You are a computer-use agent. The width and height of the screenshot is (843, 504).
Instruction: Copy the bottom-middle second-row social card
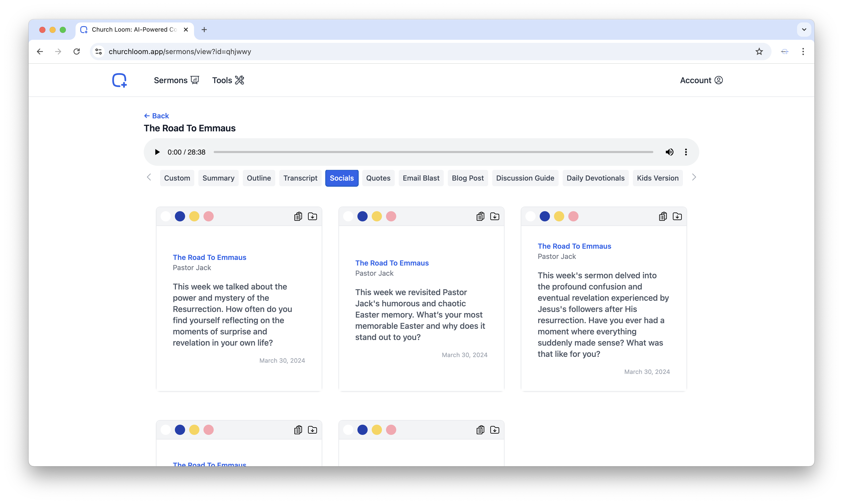[480, 430]
